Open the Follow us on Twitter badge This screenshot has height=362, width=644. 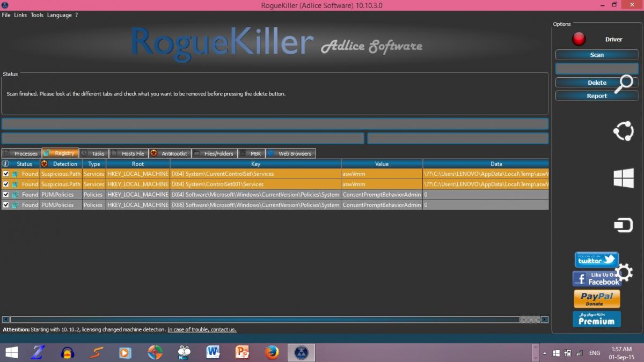pos(597,260)
